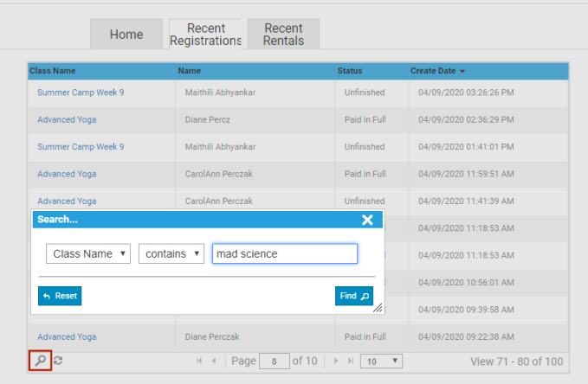Go to the previous page of results
The height and width of the screenshot is (384, 588).
[x=214, y=361]
